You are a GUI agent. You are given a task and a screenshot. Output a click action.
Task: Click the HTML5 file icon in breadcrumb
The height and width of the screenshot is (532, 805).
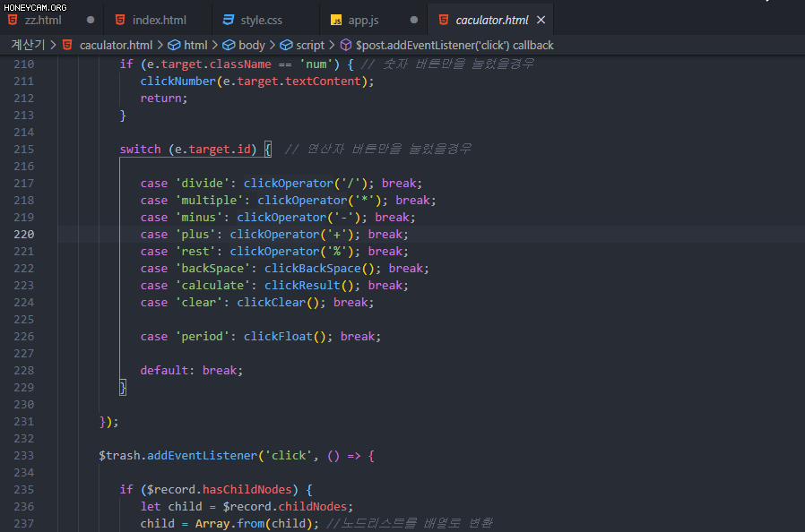pos(67,45)
